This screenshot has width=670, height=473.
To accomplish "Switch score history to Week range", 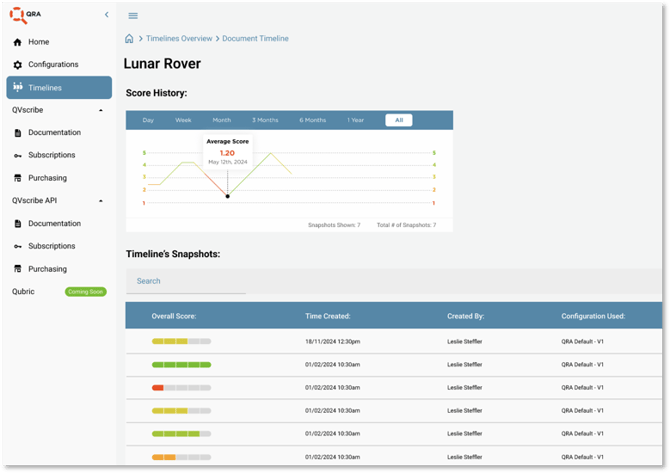I will coord(183,120).
